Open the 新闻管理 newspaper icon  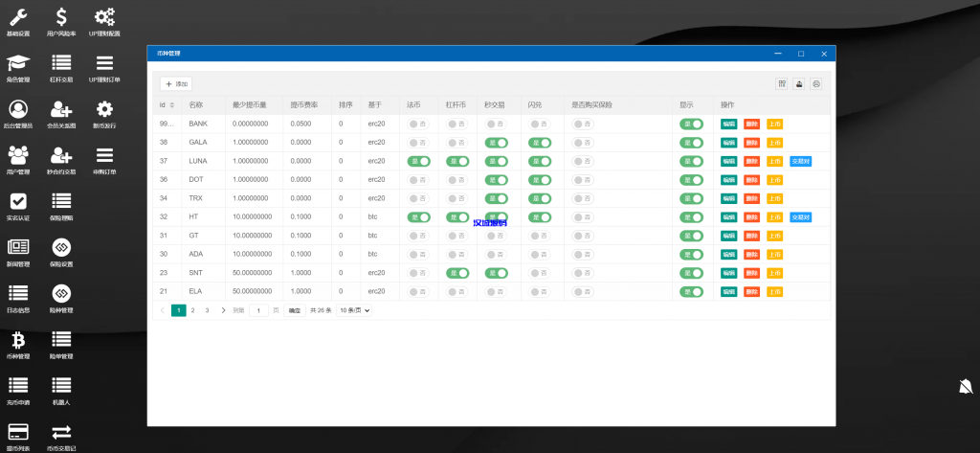point(18,247)
